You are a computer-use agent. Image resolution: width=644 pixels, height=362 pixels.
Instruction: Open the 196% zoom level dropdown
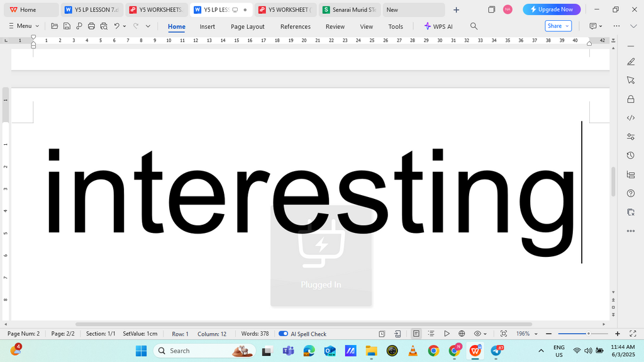(x=527, y=334)
